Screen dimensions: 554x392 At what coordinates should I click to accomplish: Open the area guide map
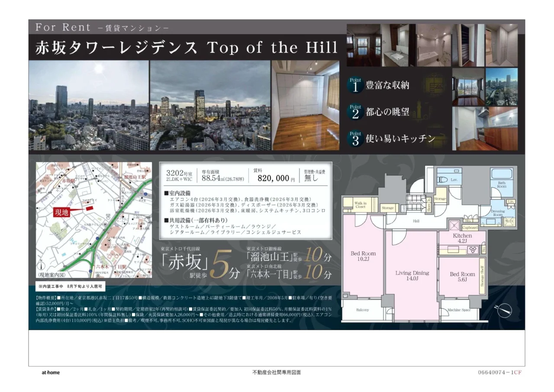tap(94, 220)
